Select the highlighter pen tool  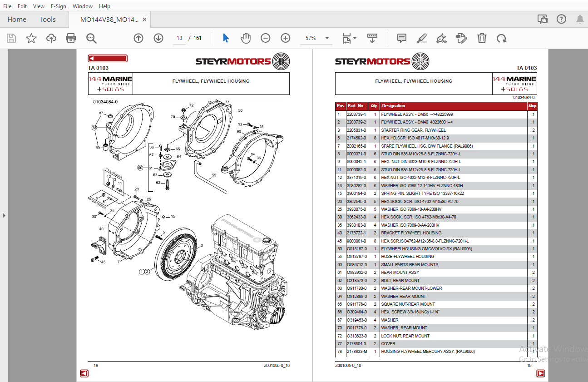(x=422, y=38)
